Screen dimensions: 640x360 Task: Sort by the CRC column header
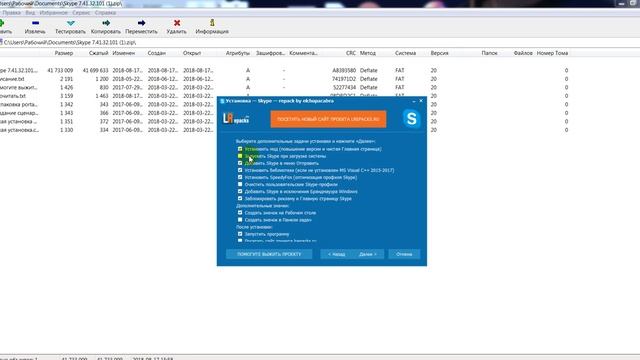(x=351, y=53)
